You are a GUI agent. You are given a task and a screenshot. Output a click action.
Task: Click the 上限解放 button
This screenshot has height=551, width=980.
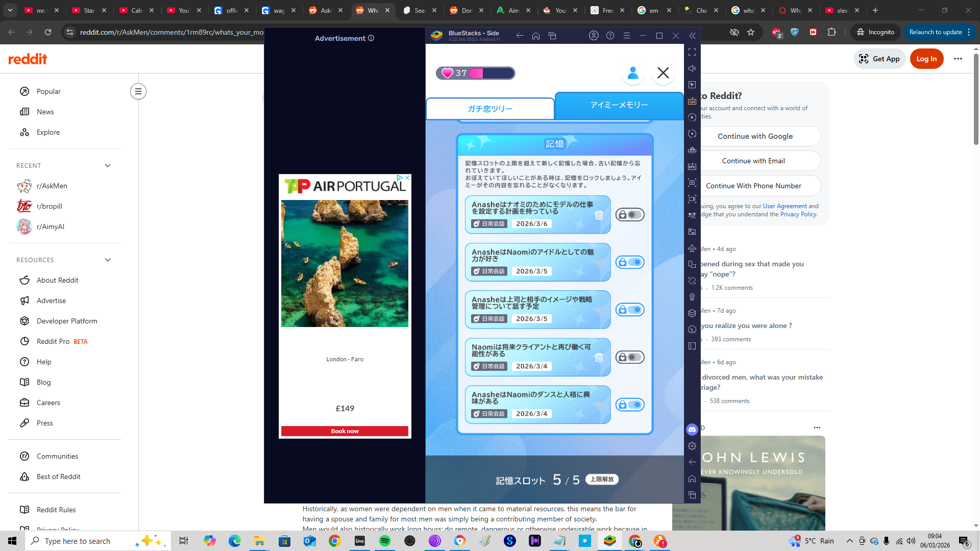tap(602, 479)
